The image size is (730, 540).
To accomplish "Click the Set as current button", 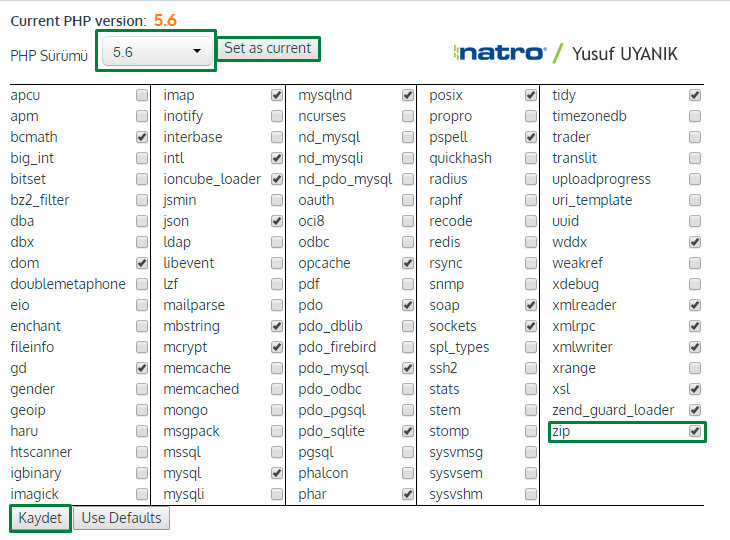I will coord(268,48).
